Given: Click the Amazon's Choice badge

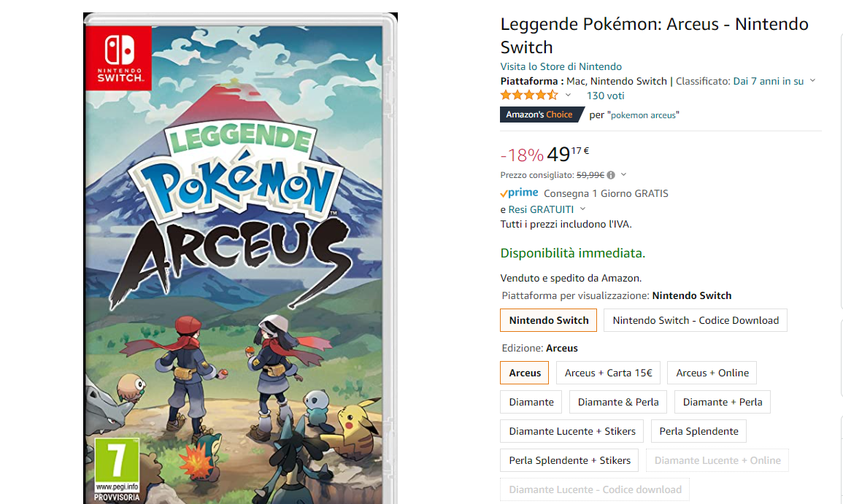Looking at the screenshot, I should tap(542, 115).
